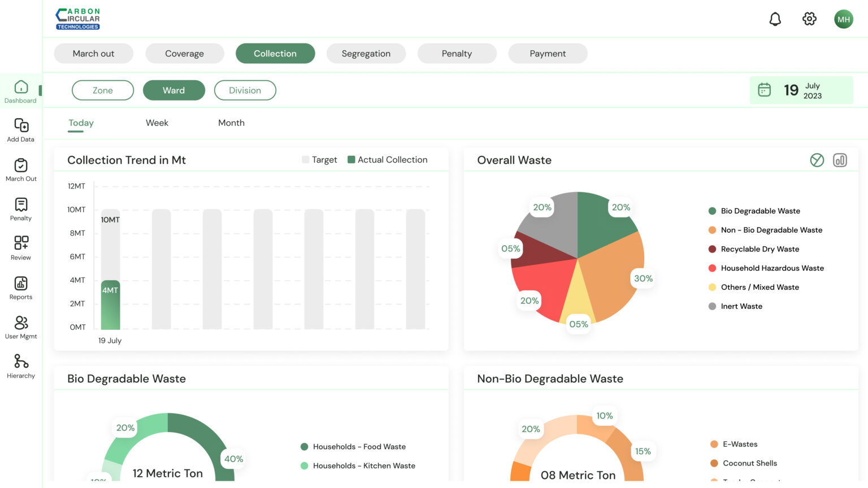Click the Actual Collection green legend swatch

[351, 160]
